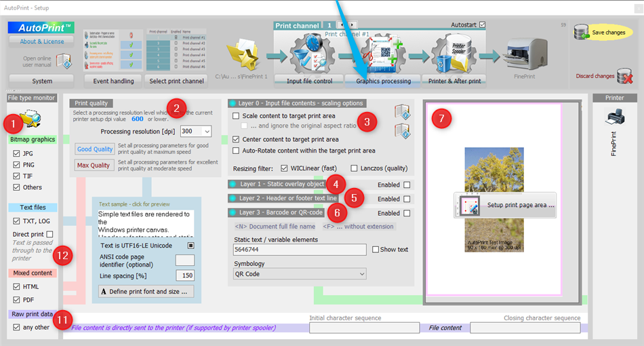
Task: Apply Max Quality preset
Action: (x=94, y=165)
